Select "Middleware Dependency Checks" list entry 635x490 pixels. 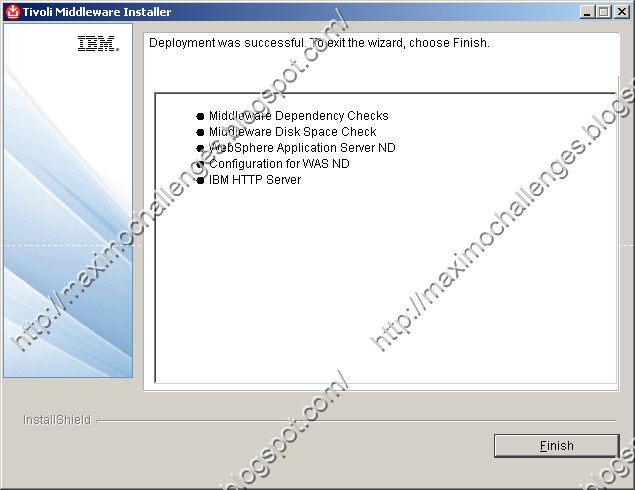[x=298, y=116]
